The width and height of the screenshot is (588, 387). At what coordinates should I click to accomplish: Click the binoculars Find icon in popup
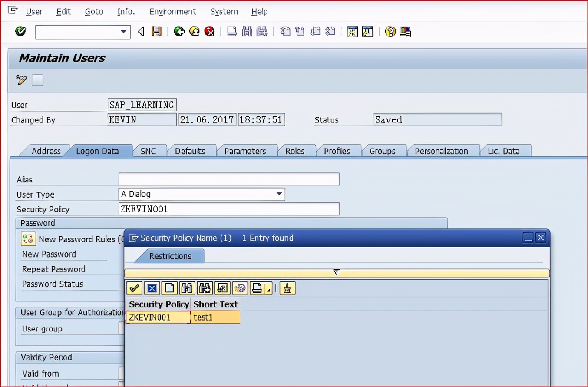click(x=187, y=289)
